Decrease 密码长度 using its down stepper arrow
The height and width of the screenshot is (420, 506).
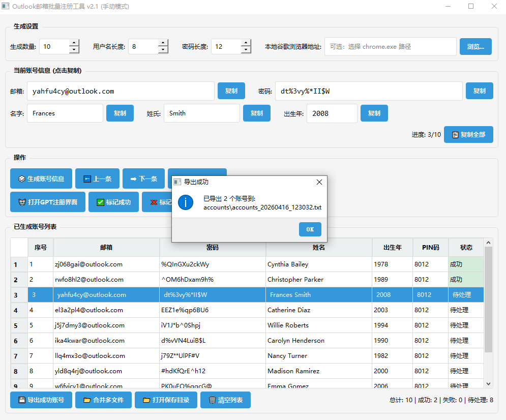tap(245, 49)
